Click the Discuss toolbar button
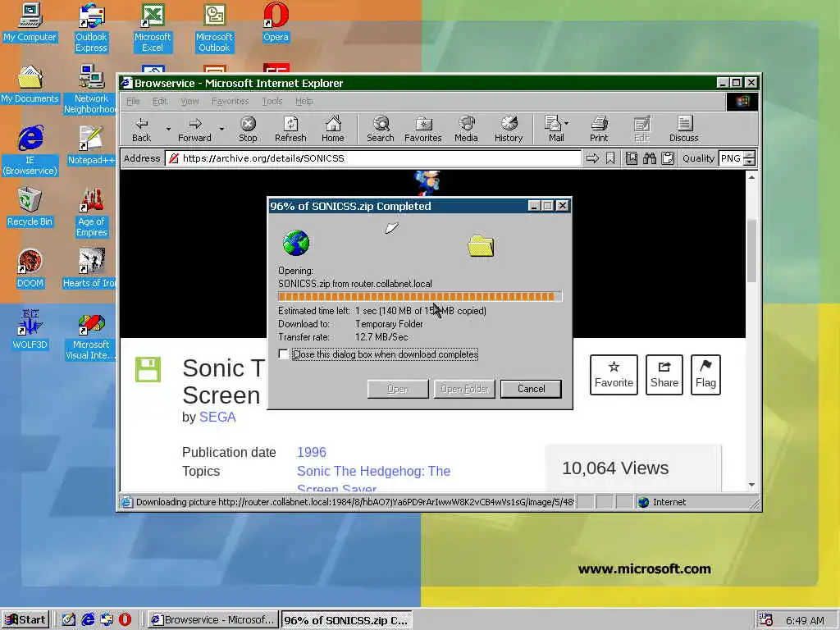 pyautogui.click(x=683, y=130)
